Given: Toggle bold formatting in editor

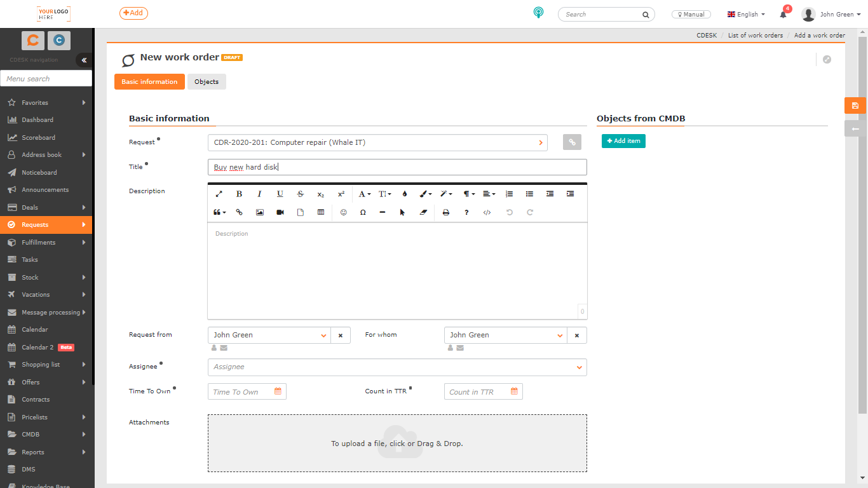Looking at the screenshot, I should (x=239, y=194).
